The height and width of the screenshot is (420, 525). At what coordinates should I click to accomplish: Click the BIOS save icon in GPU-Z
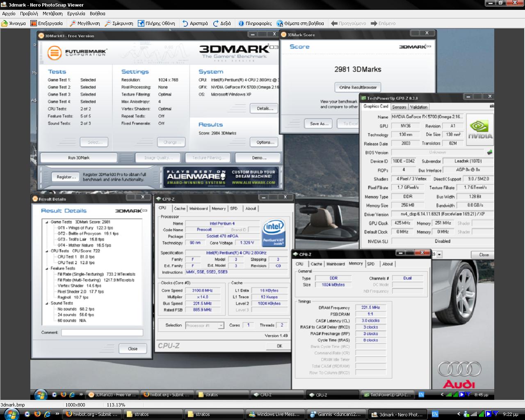[489, 152]
